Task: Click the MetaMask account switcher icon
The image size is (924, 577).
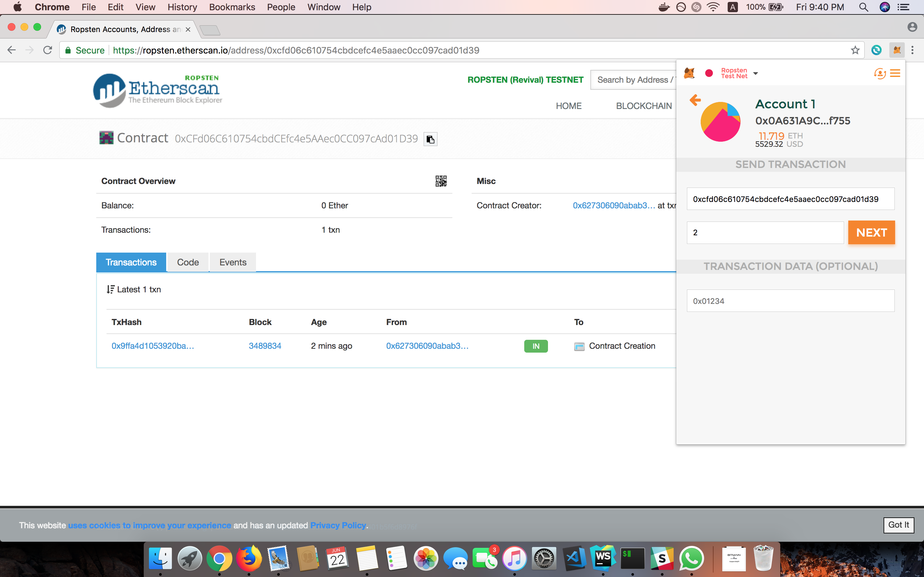Action: tap(879, 73)
